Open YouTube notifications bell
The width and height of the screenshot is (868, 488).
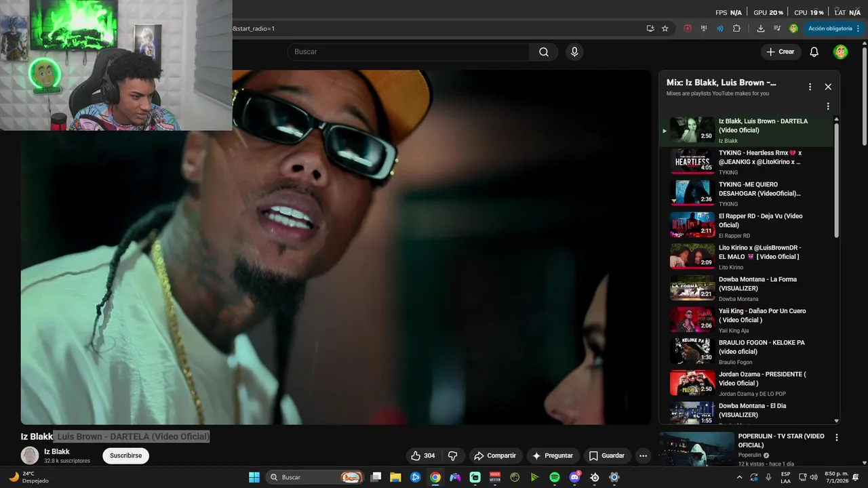[814, 52]
